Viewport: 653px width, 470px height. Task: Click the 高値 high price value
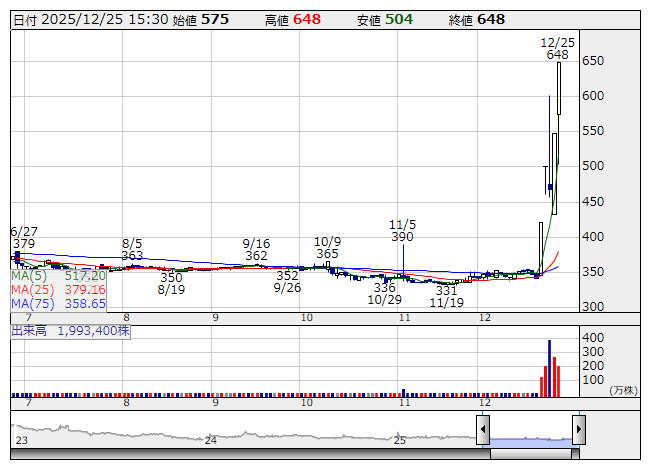coord(307,19)
